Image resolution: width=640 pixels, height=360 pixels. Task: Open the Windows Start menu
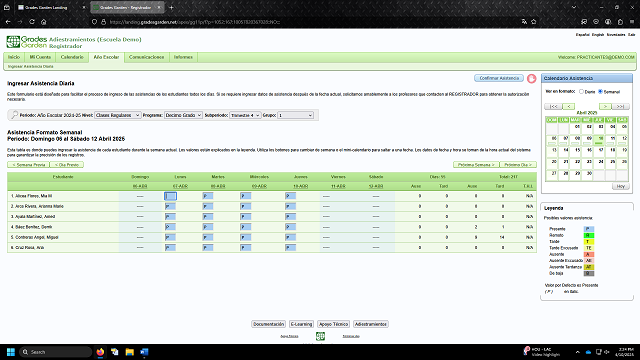tap(11, 352)
